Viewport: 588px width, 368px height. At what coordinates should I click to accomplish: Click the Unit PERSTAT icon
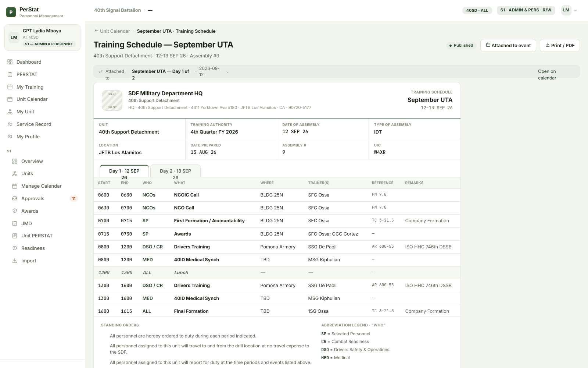(15, 236)
